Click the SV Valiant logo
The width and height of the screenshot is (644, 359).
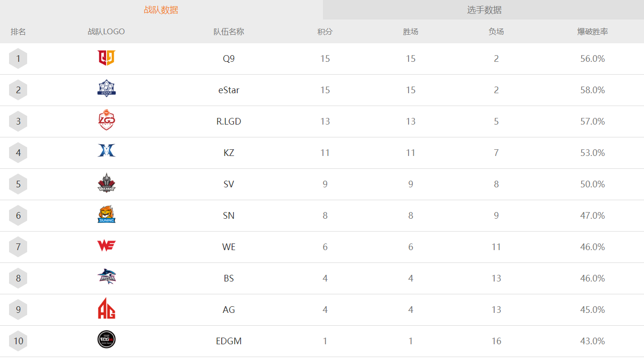[107, 183]
